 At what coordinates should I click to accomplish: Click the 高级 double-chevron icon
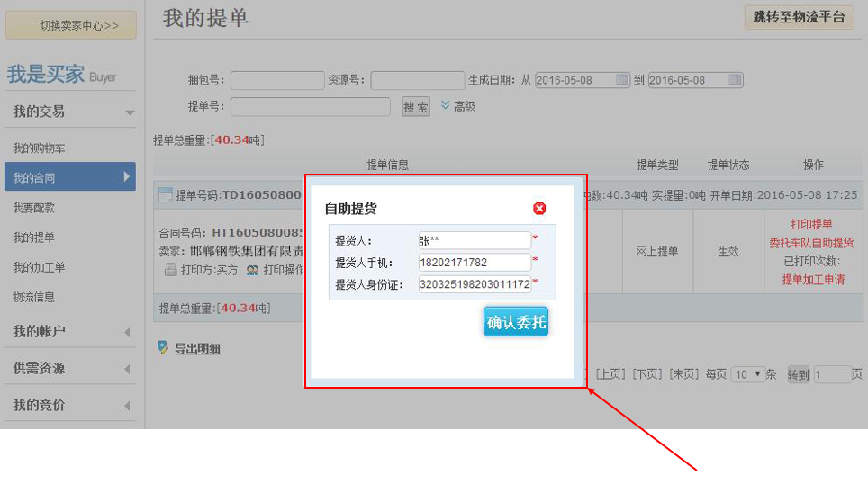point(445,106)
